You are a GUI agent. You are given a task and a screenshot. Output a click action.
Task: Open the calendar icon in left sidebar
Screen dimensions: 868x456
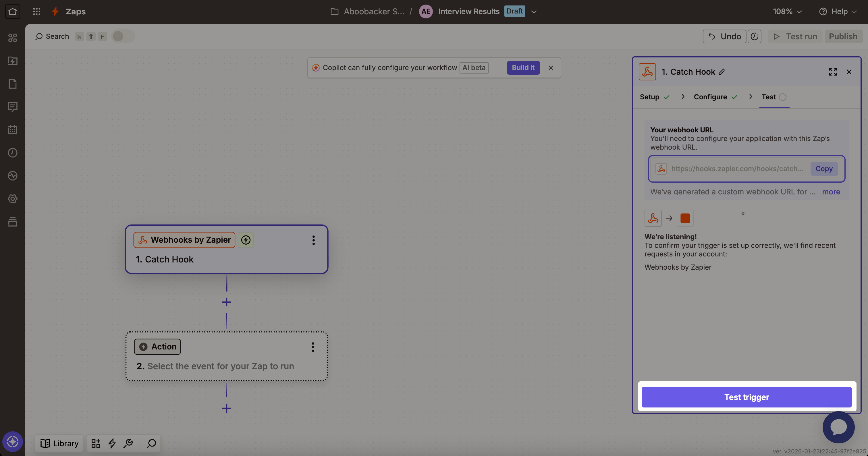point(12,130)
